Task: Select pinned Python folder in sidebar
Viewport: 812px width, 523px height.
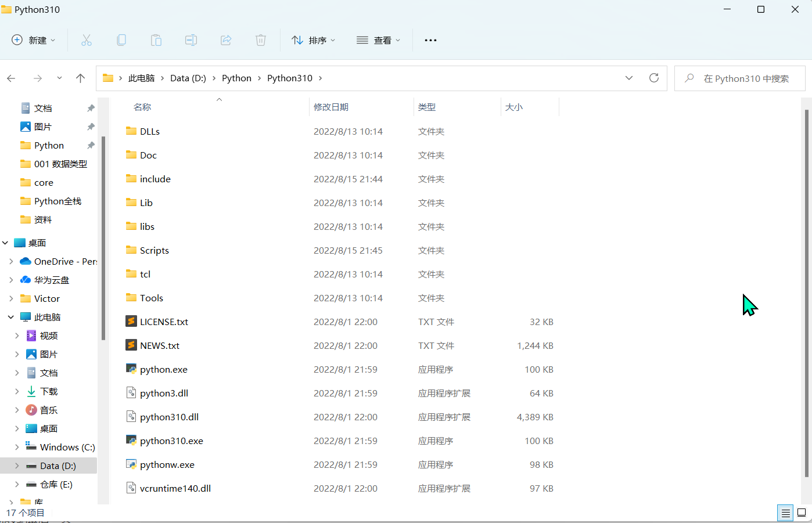Action: [49, 145]
